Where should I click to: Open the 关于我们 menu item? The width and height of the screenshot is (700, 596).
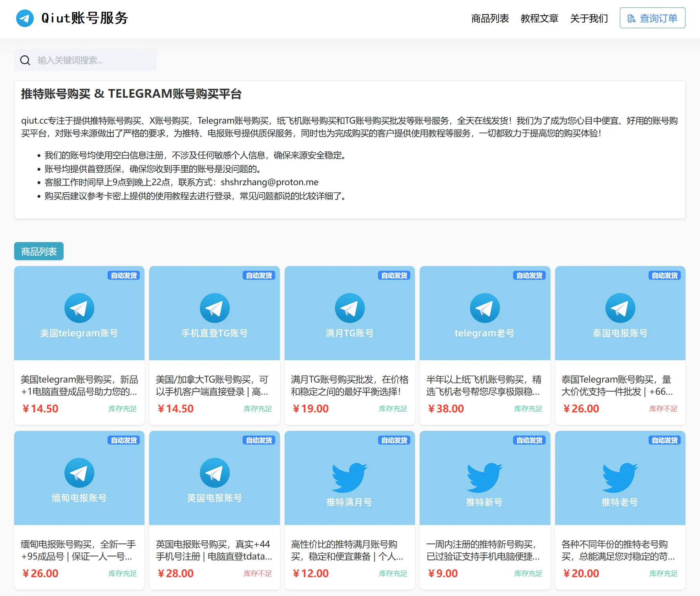pos(589,18)
